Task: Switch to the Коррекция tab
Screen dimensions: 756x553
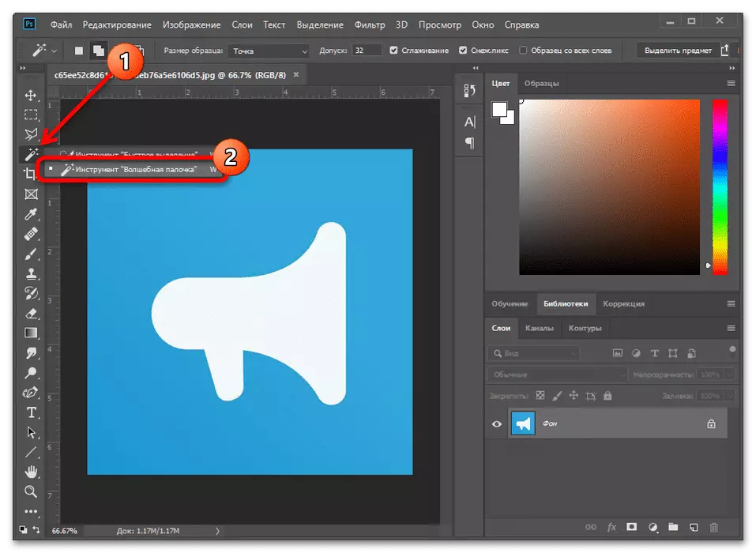Action: coord(623,303)
